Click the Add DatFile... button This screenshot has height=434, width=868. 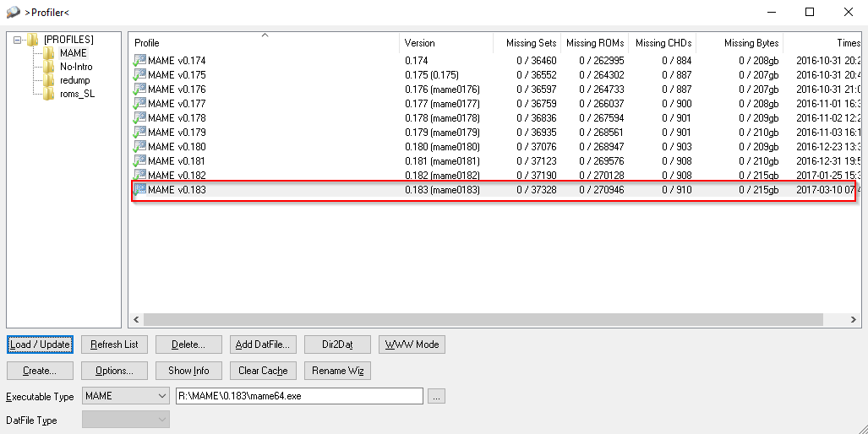263,344
